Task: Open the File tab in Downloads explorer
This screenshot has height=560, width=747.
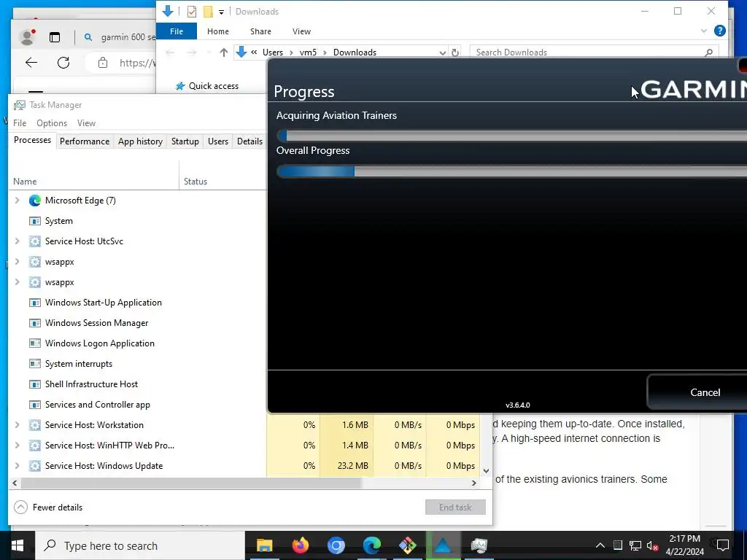Action: click(177, 31)
